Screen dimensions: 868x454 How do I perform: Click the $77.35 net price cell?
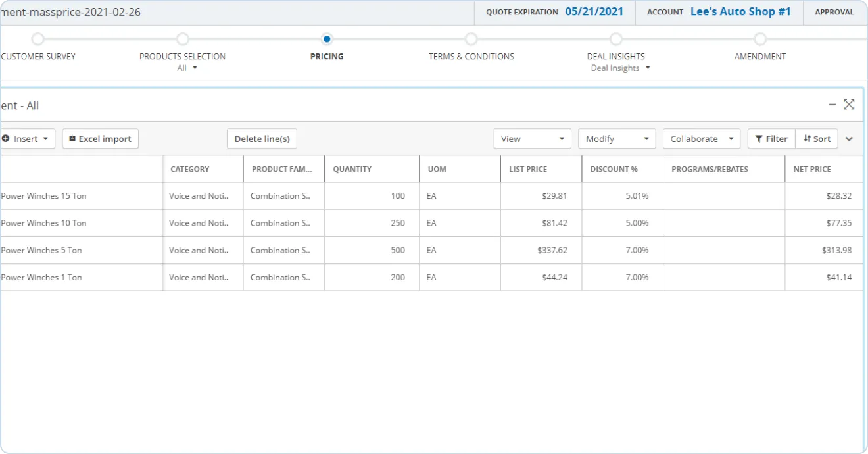pyautogui.click(x=824, y=223)
